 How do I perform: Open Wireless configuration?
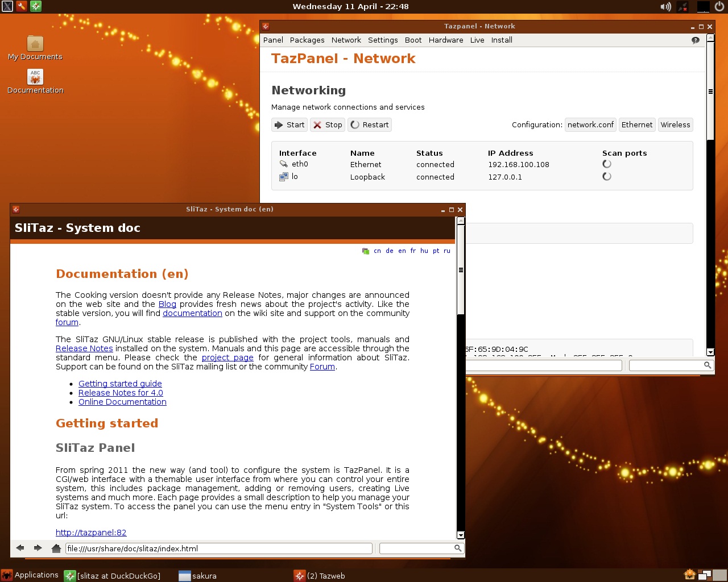tap(676, 125)
